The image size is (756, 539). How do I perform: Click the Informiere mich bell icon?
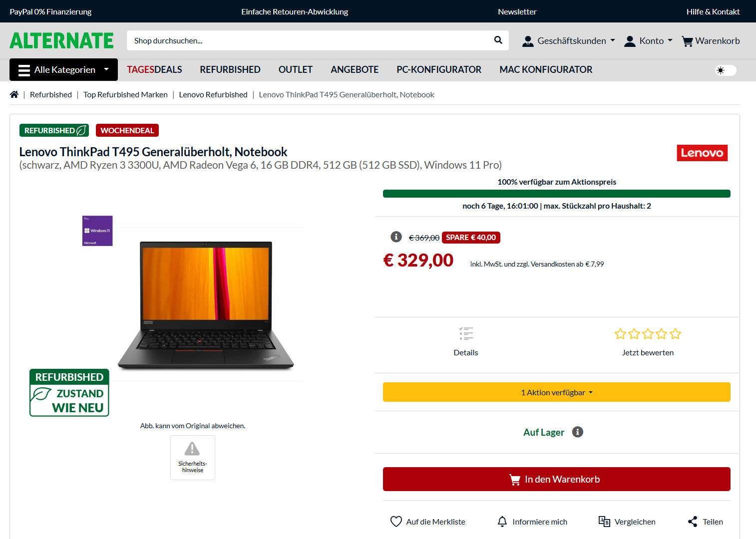point(502,522)
